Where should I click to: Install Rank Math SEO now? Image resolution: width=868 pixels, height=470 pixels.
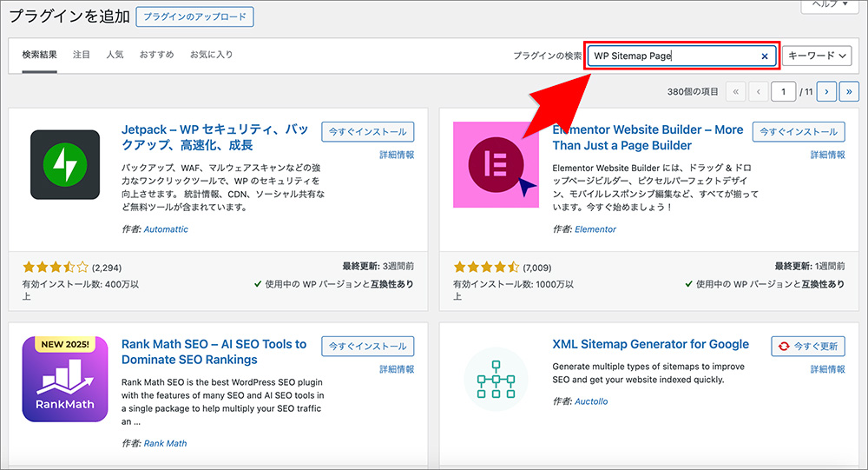point(367,347)
